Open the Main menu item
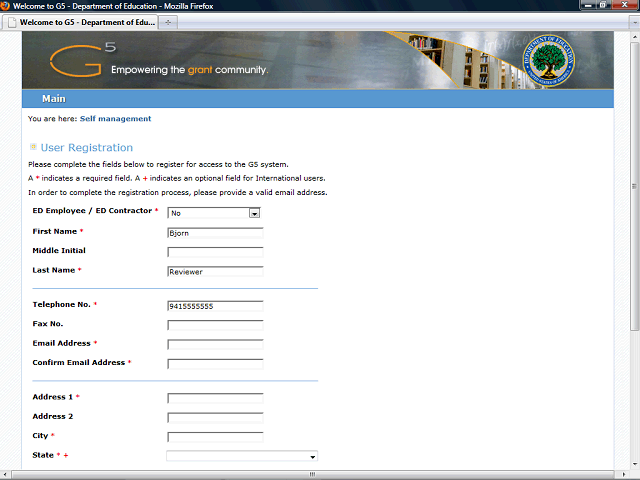Image resolution: width=640 pixels, height=480 pixels. 53,99
